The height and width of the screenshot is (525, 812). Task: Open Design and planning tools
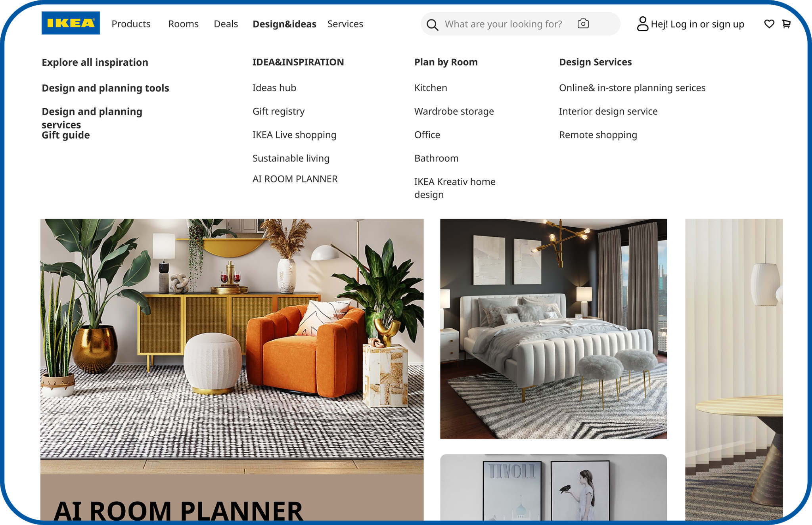click(x=105, y=88)
